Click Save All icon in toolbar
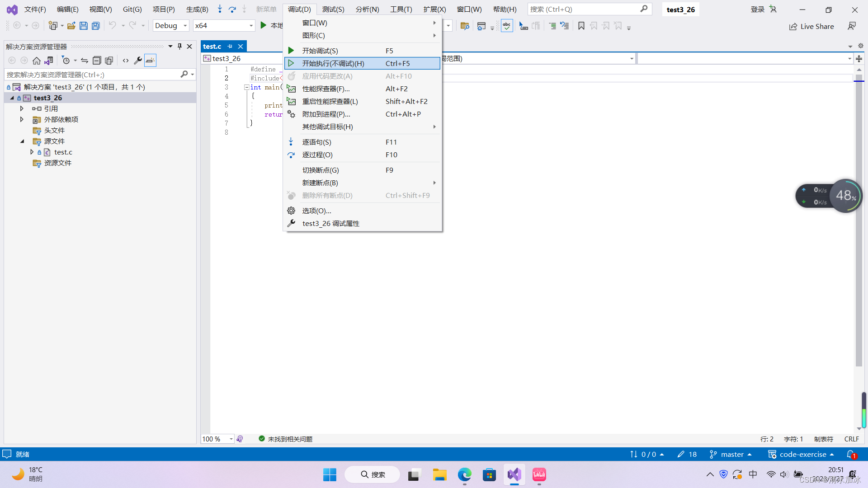This screenshot has height=488, width=868. pyautogui.click(x=96, y=26)
